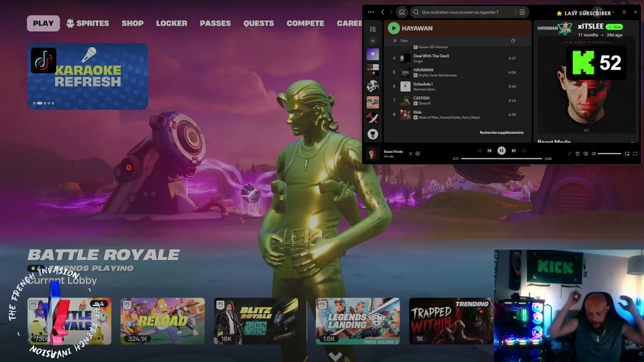
Task: Switch to the LOCKER tab
Action: pyautogui.click(x=172, y=23)
